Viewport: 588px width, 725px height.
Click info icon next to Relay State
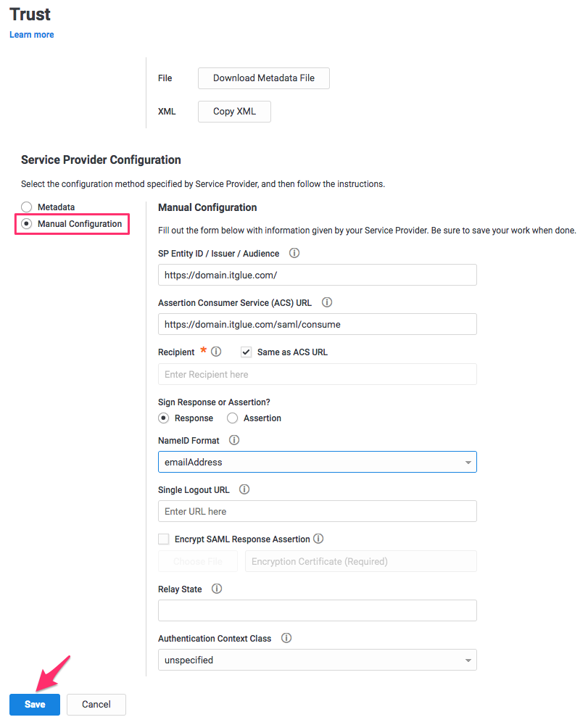coord(217,589)
